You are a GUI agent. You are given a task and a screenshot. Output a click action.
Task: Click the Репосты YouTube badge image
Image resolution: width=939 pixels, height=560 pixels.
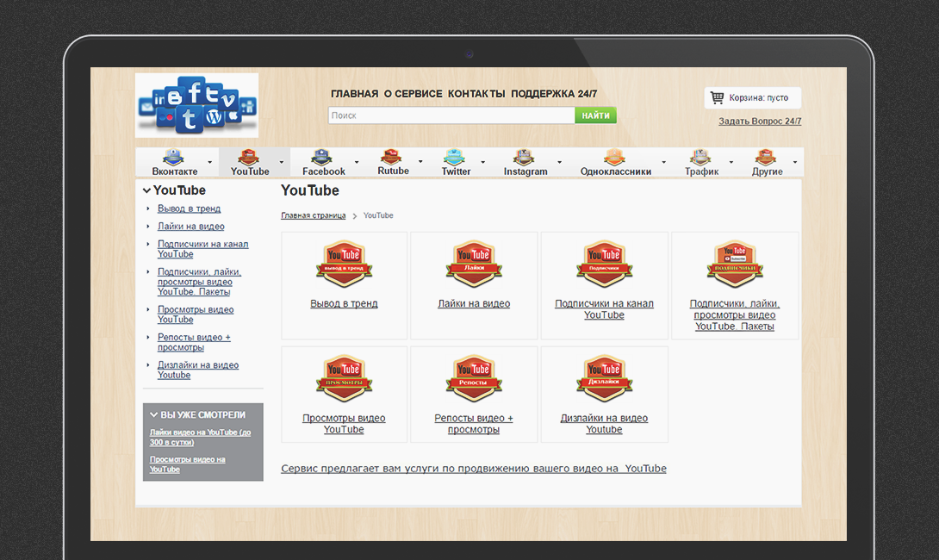tap(475, 378)
